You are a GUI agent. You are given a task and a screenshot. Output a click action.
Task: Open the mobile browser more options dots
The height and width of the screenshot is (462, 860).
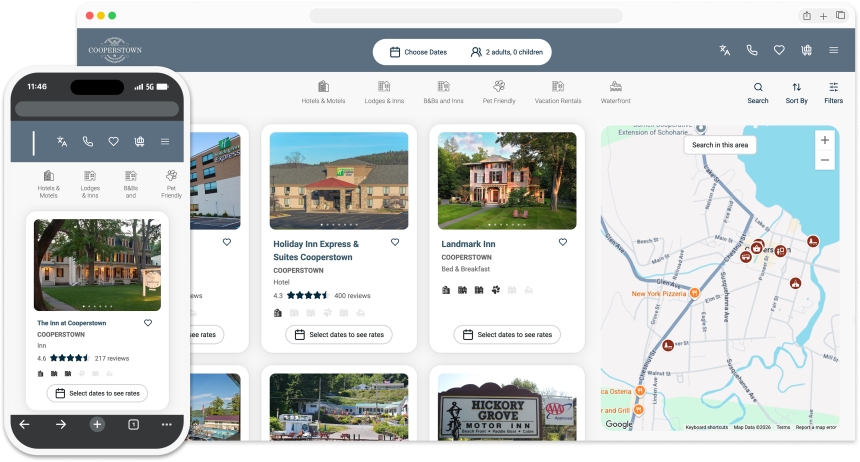(x=167, y=424)
